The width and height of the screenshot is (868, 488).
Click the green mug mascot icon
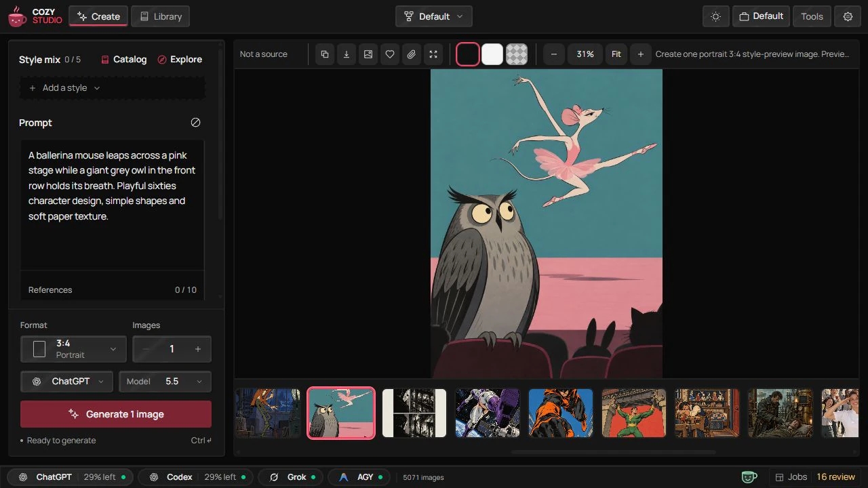(x=749, y=477)
